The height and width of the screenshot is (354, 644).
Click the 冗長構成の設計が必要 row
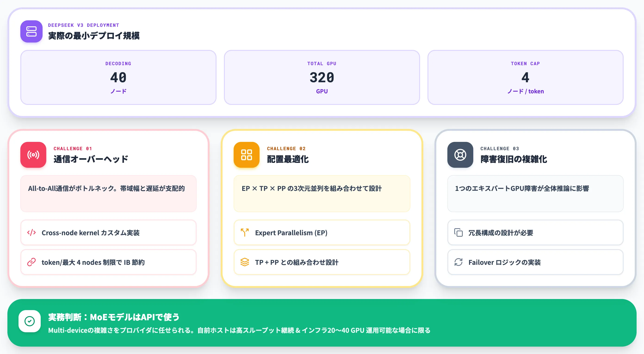coord(536,233)
